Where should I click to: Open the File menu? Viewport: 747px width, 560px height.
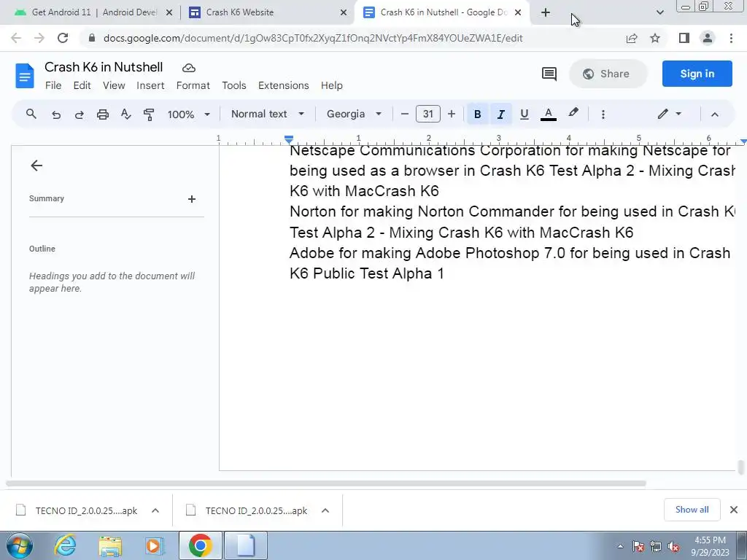click(53, 85)
